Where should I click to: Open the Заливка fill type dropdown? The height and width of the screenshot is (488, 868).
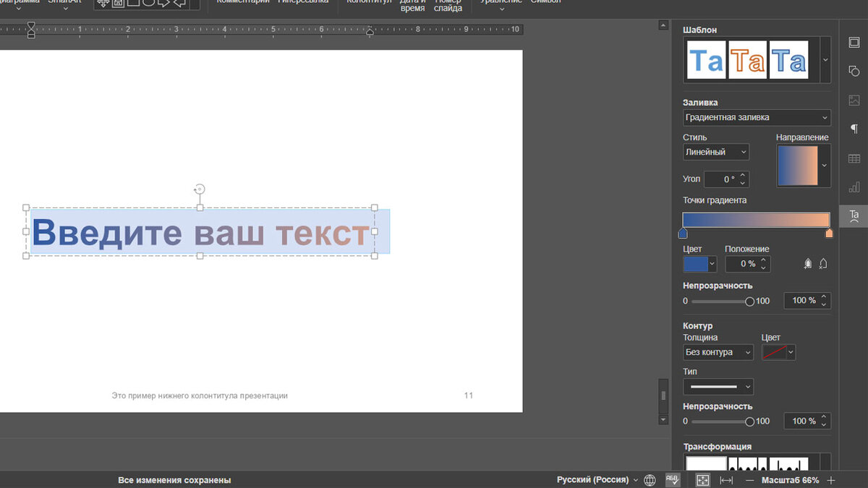point(757,117)
